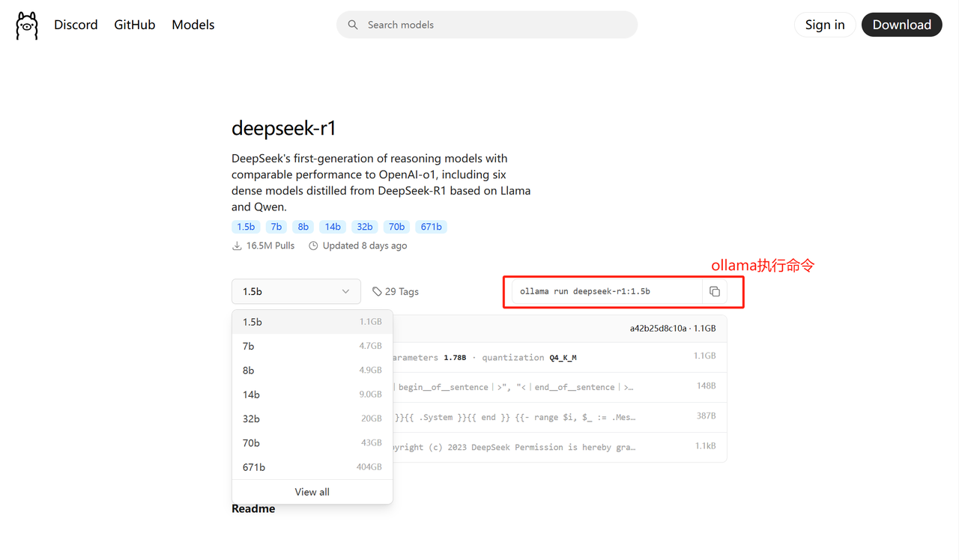Click the 16.5M Pulls text
This screenshot has height=560, width=959.
270,246
